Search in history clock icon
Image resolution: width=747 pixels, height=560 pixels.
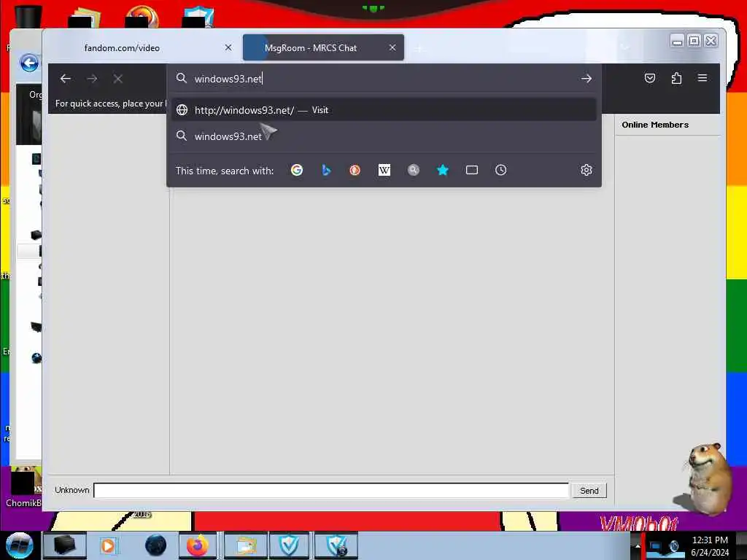pos(500,170)
